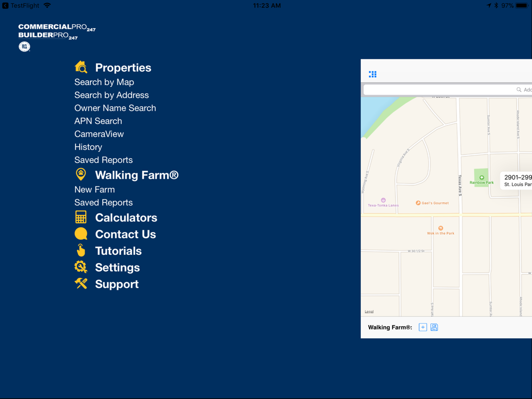Tap the battery indicator in status bar
Viewport: 532px width, 399px height.
click(522, 5)
